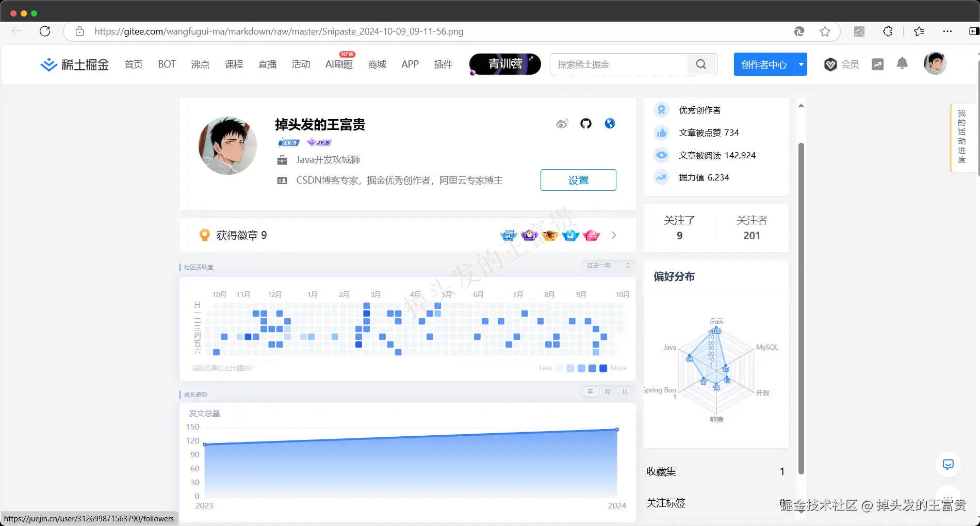Open the browser three-dot settings menu
Viewport: 980px width, 526px height.
coord(948,31)
